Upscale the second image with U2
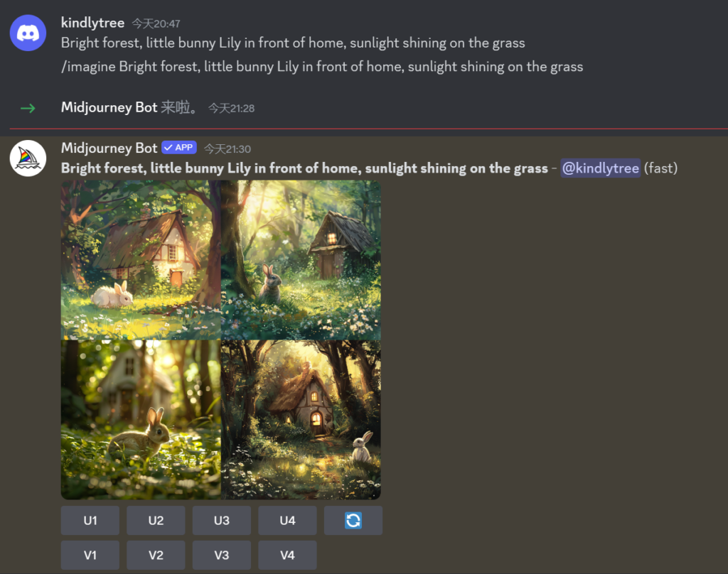Screen dimensions: 728x574 [x=156, y=520]
